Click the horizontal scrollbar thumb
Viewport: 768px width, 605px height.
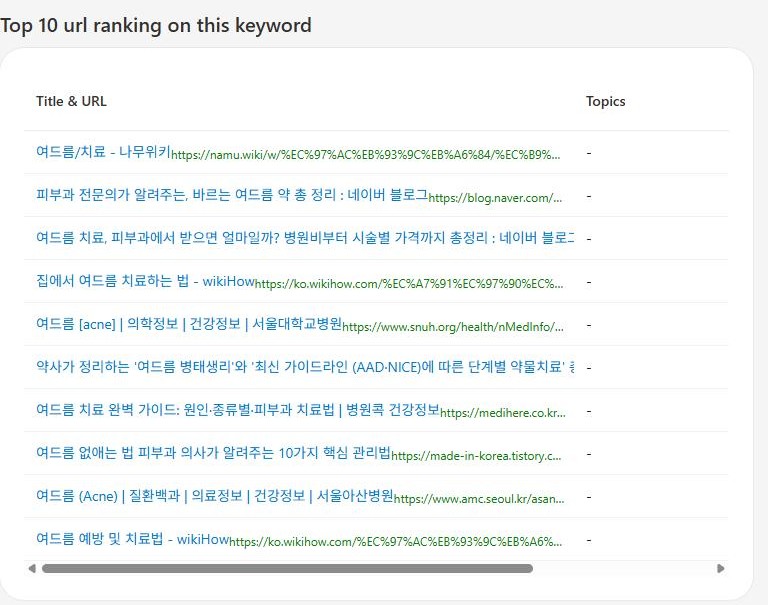287,568
